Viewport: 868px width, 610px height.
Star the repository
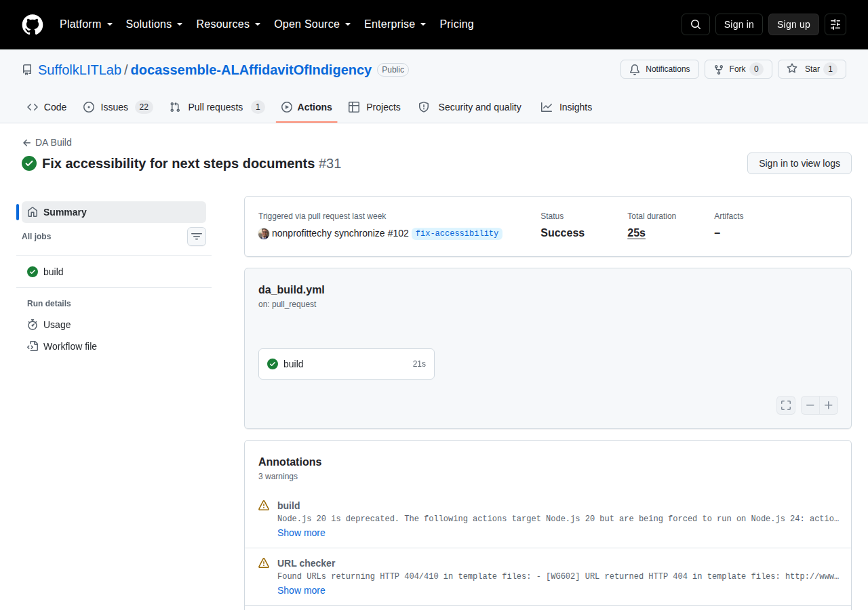(x=812, y=69)
